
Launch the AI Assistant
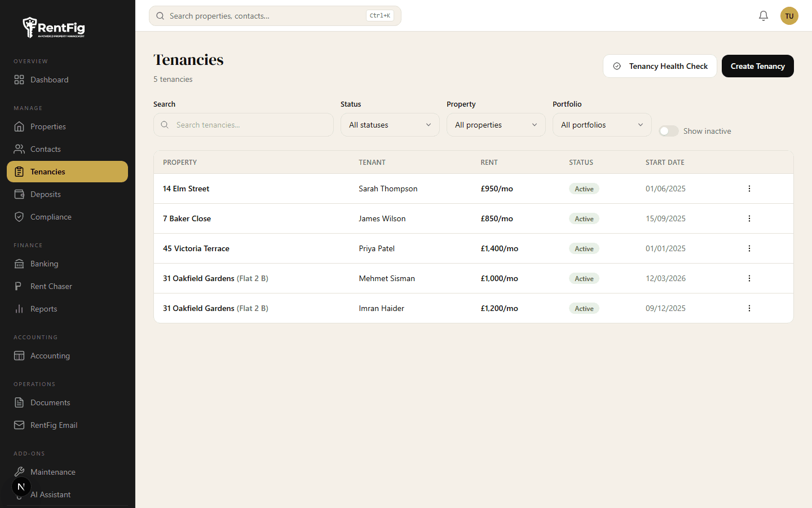point(50,494)
